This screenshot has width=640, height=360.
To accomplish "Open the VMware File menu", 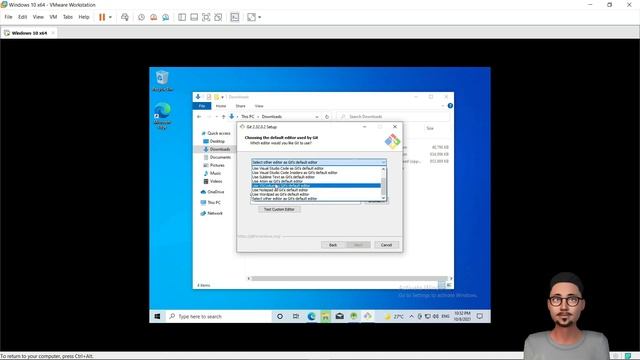I will coord(9,17).
